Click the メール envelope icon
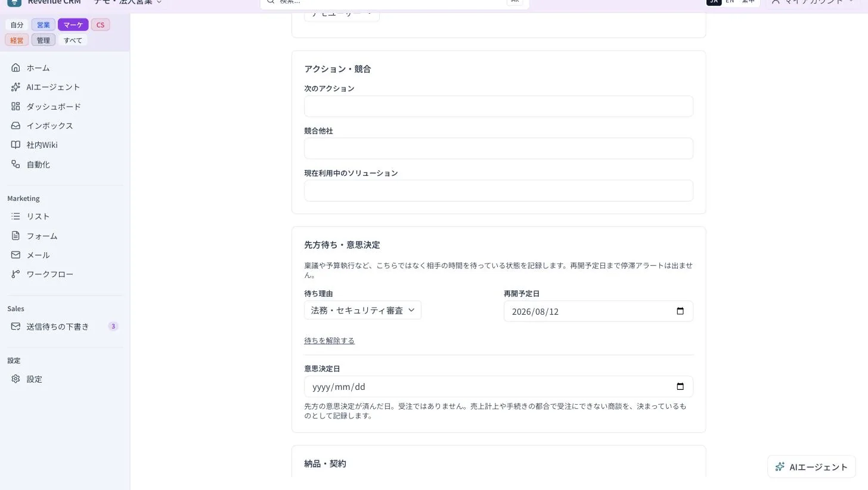The width and height of the screenshot is (868, 490). click(x=15, y=255)
